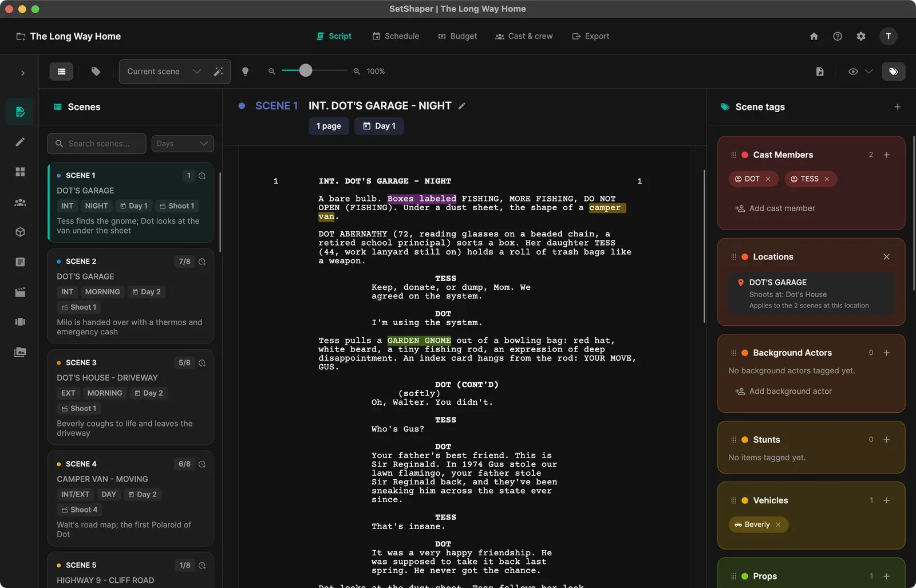Click The Long Way Home project title

click(x=75, y=36)
